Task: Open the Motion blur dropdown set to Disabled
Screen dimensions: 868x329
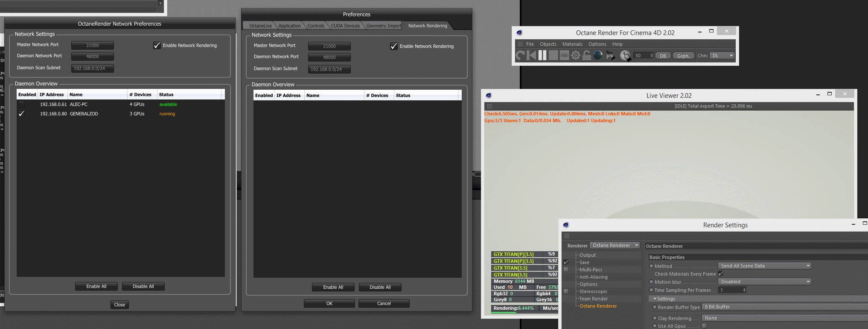Action: [765, 282]
